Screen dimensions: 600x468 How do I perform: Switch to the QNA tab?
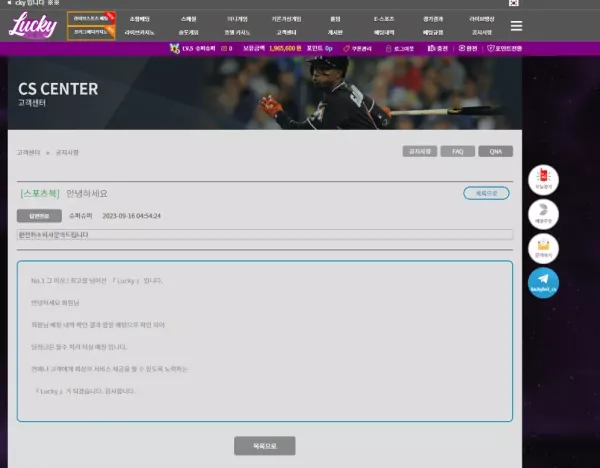[496, 152]
